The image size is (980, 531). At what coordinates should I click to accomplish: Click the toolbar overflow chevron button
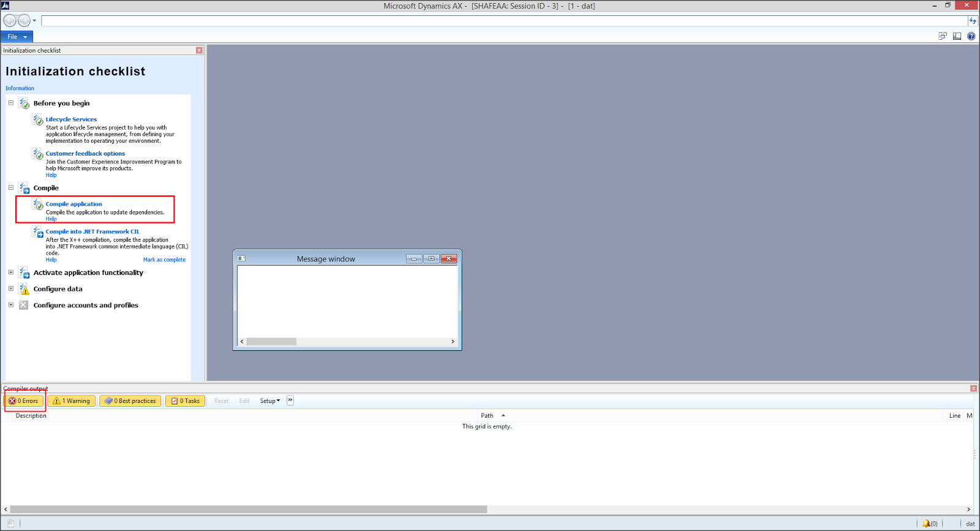pos(290,401)
